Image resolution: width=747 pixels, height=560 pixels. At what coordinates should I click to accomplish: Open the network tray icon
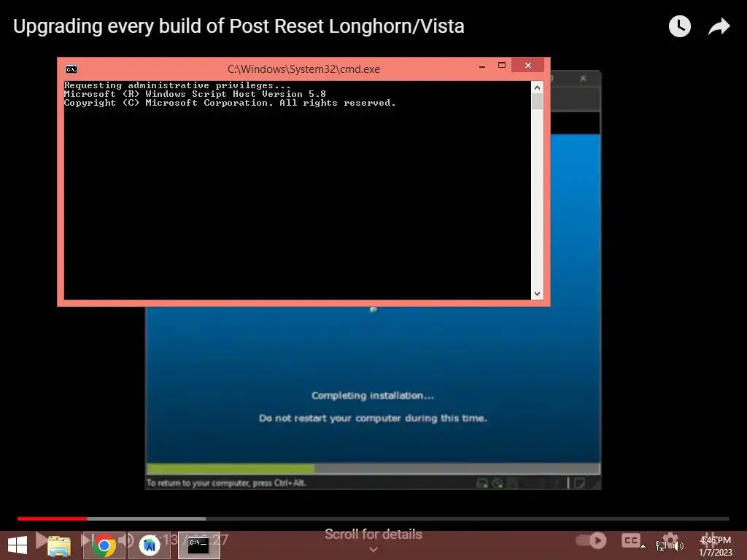[660, 546]
